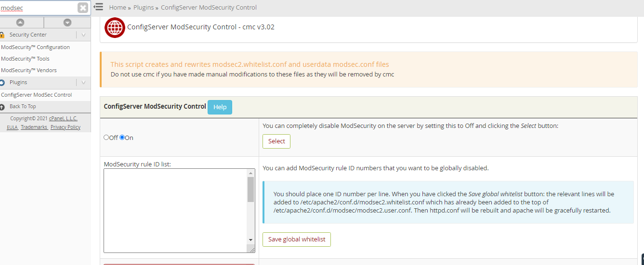Open ModSecurity Configuration
This screenshot has width=644, height=265.
(35, 47)
